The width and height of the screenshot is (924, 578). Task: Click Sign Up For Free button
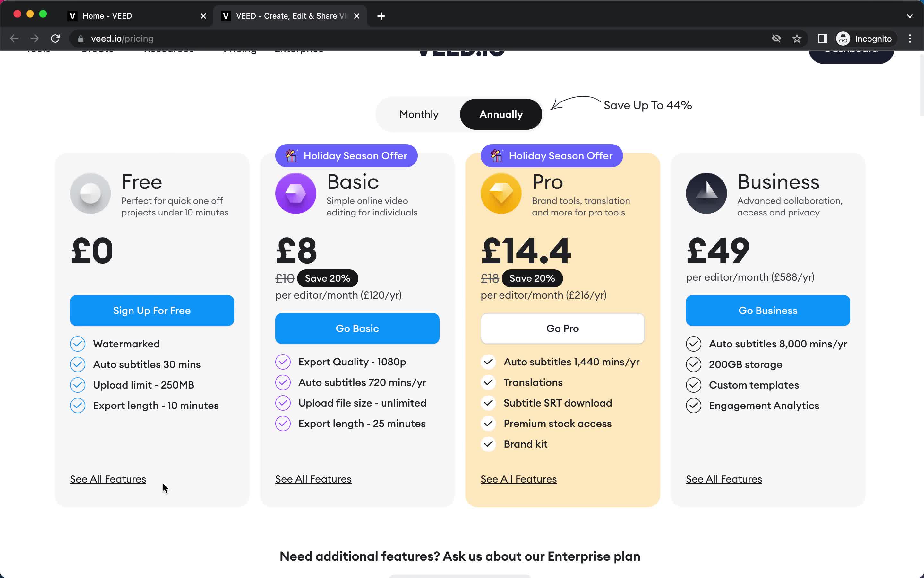tap(152, 311)
